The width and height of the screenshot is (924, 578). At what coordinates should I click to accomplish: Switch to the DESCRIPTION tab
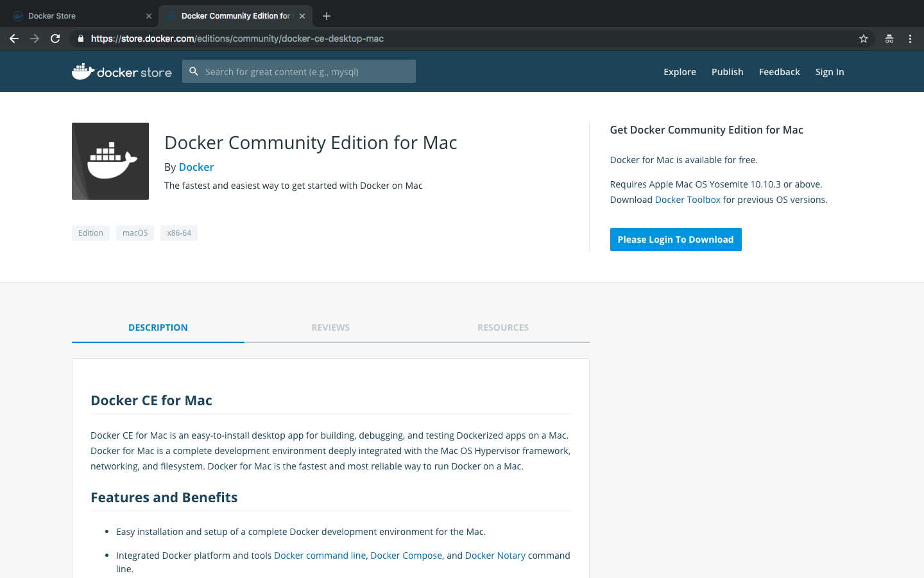[158, 328]
